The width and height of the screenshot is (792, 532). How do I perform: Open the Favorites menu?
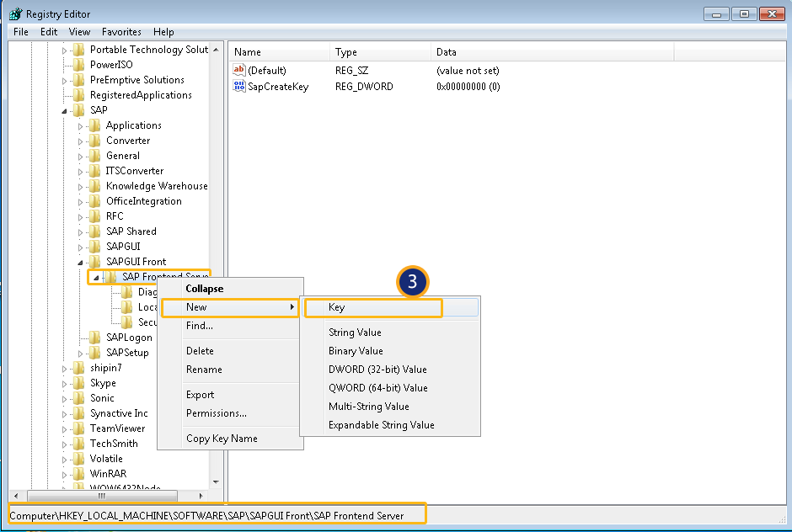pyautogui.click(x=121, y=32)
